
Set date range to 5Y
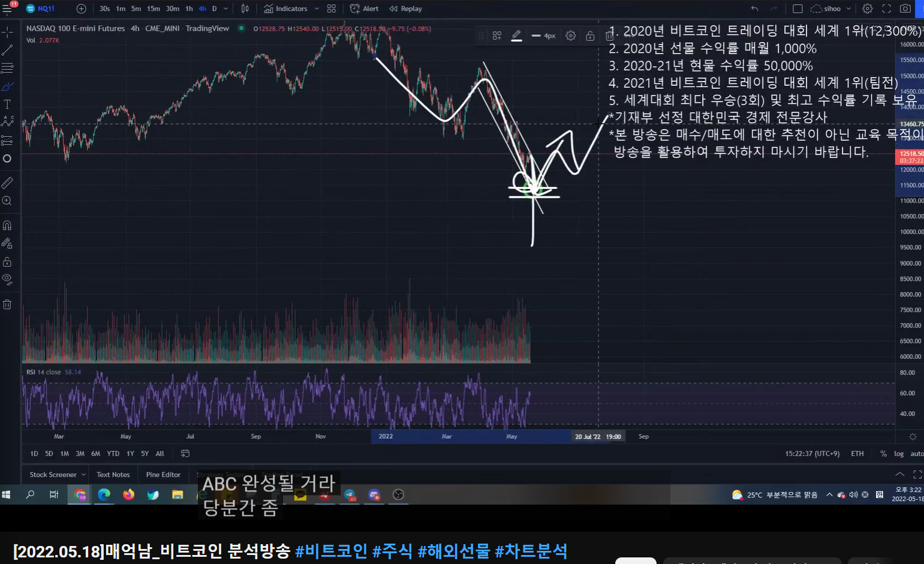[x=145, y=454]
